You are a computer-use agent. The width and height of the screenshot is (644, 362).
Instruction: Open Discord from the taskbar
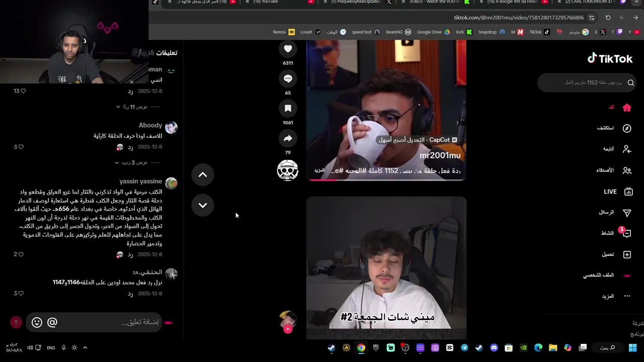point(494,348)
